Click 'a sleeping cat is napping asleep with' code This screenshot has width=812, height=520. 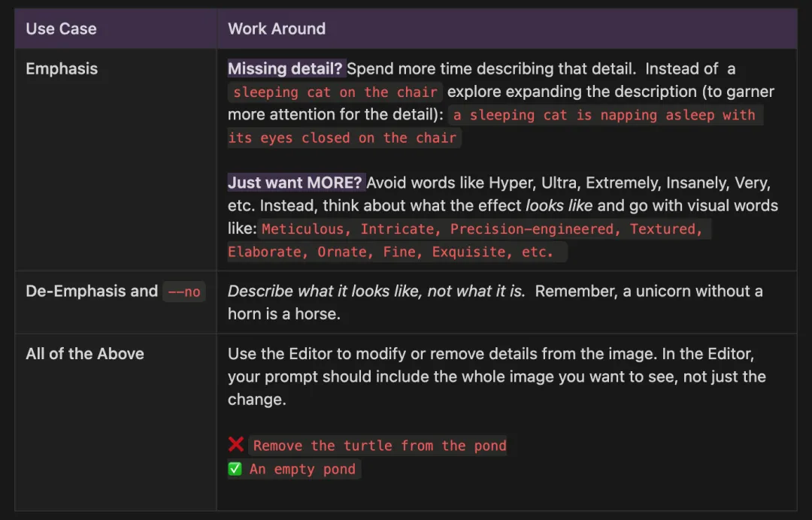(604, 115)
